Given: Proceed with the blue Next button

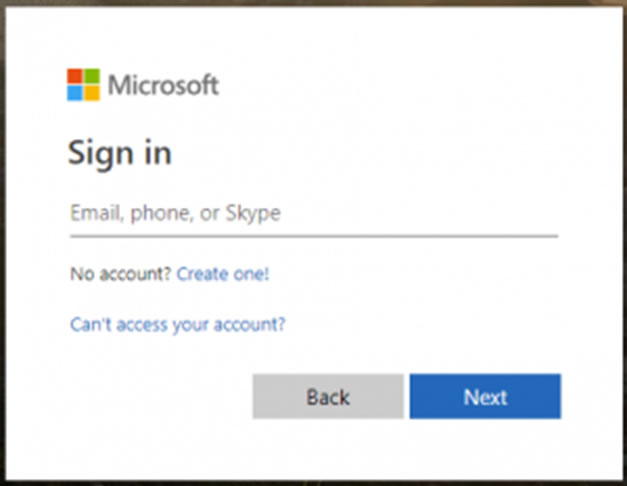Looking at the screenshot, I should 485,396.
